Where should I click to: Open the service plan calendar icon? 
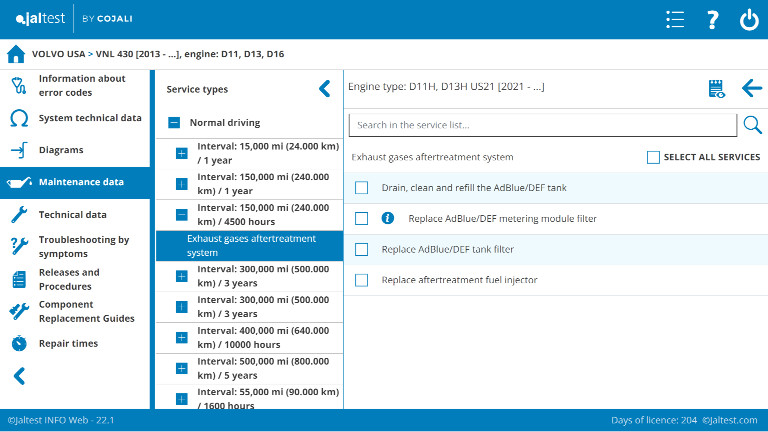(715, 88)
